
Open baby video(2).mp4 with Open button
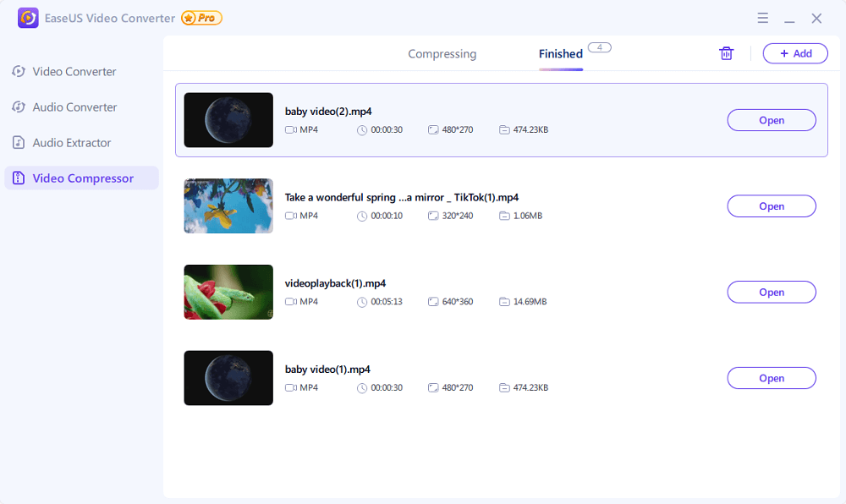pyautogui.click(x=771, y=120)
